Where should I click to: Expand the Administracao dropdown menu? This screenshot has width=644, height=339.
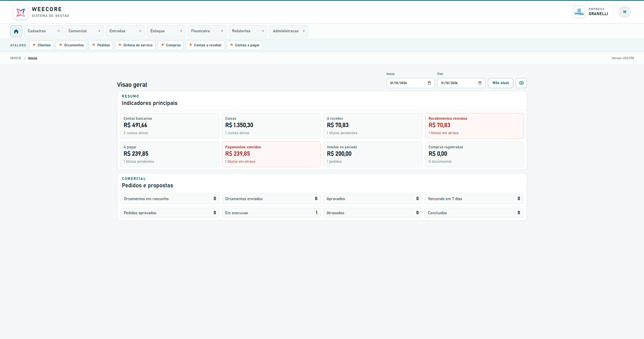pyautogui.click(x=289, y=31)
